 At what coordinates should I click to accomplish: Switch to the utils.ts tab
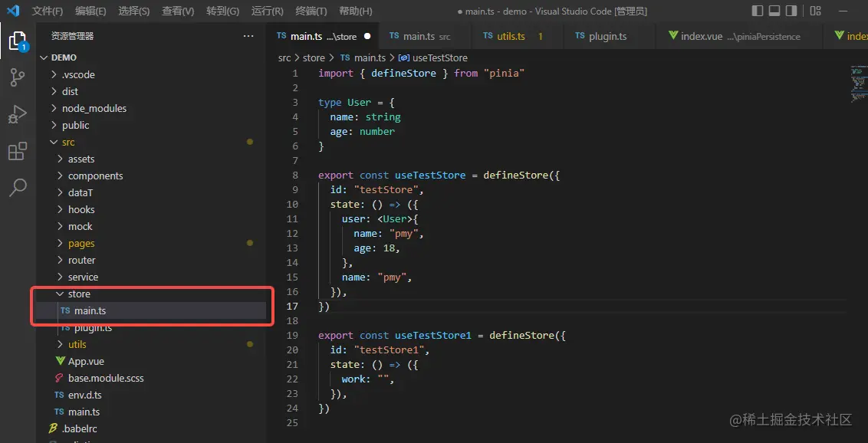tap(518, 36)
